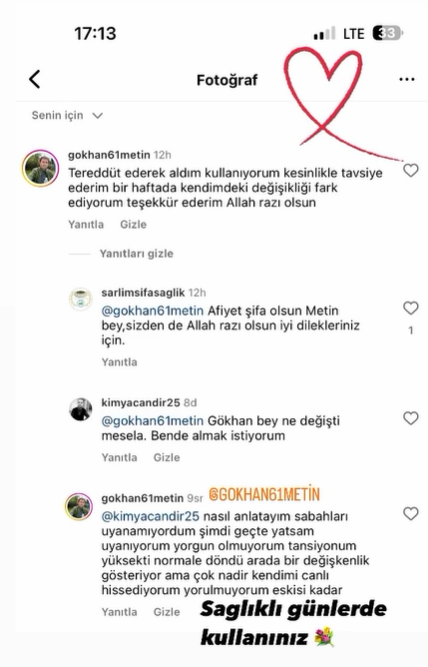Tap the sarlimsifasaglik username
The image size is (428, 667).
point(143,293)
